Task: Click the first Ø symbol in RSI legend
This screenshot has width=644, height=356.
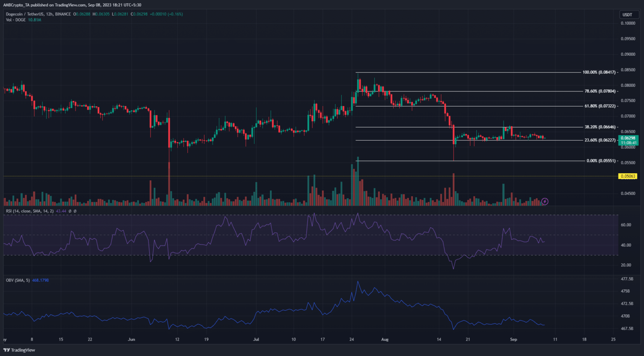Action: click(x=70, y=211)
